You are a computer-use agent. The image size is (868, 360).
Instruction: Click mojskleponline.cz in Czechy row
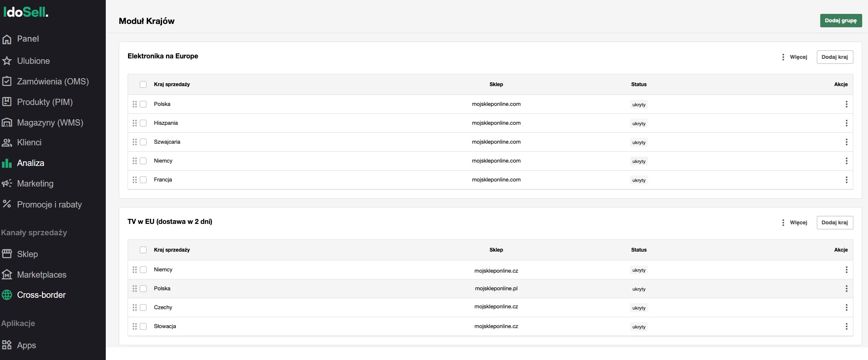(x=496, y=307)
